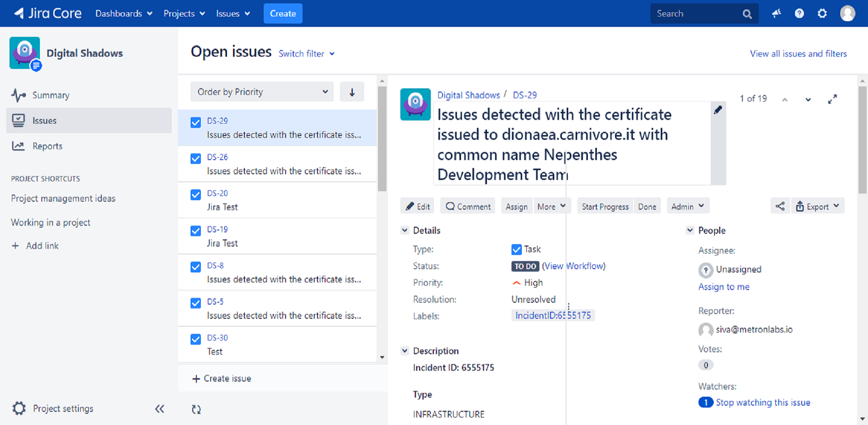The height and width of the screenshot is (425, 868).
Task: Click the Task type icon in Details
Action: pyautogui.click(x=517, y=249)
